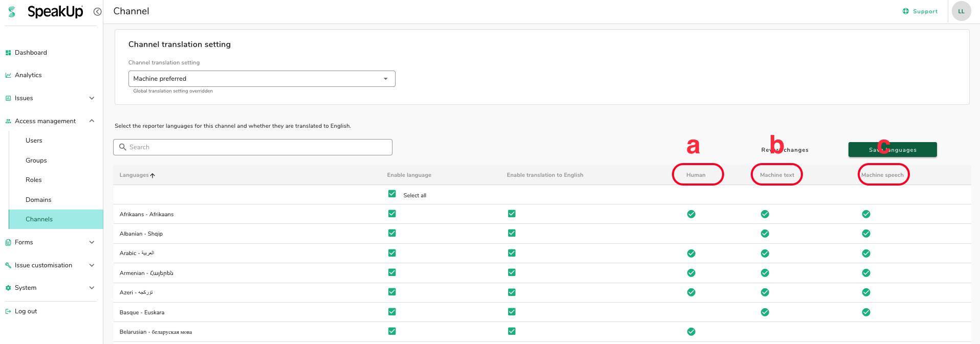The image size is (980, 344).
Task: Click Arabic Human availability checkmark
Action: click(691, 254)
